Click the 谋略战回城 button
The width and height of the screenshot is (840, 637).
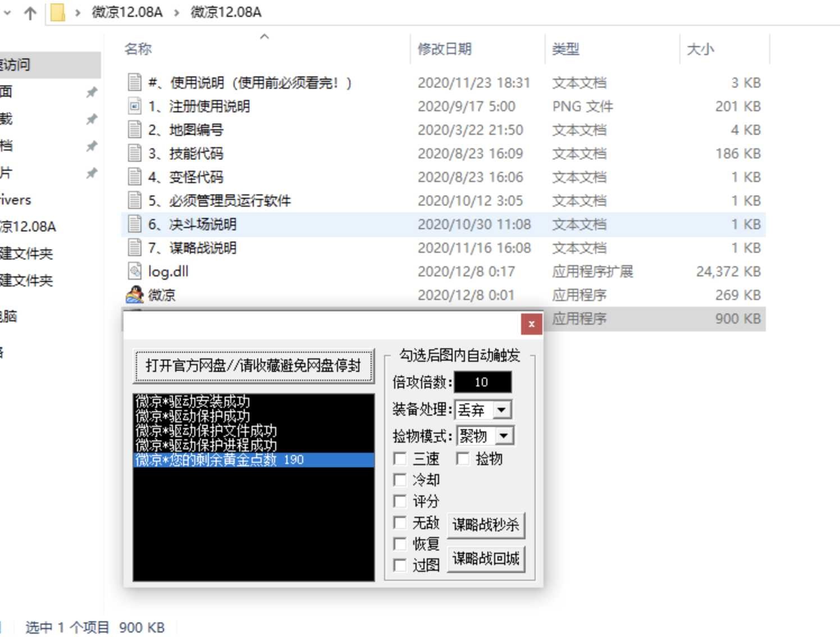[486, 559]
